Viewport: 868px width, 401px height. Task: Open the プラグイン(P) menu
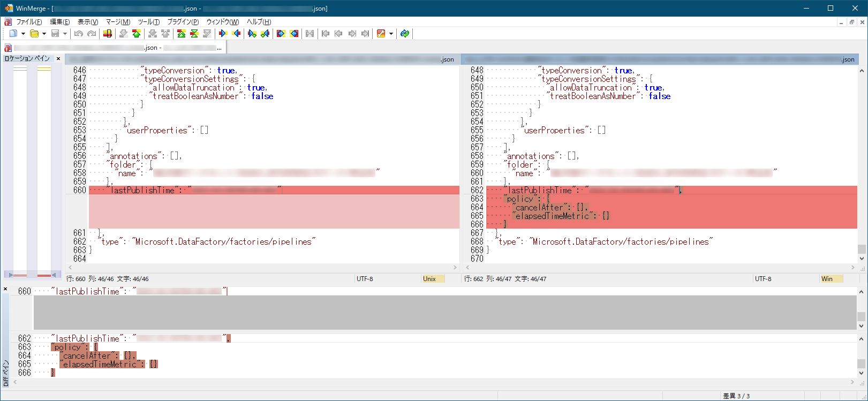coord(183,22)
